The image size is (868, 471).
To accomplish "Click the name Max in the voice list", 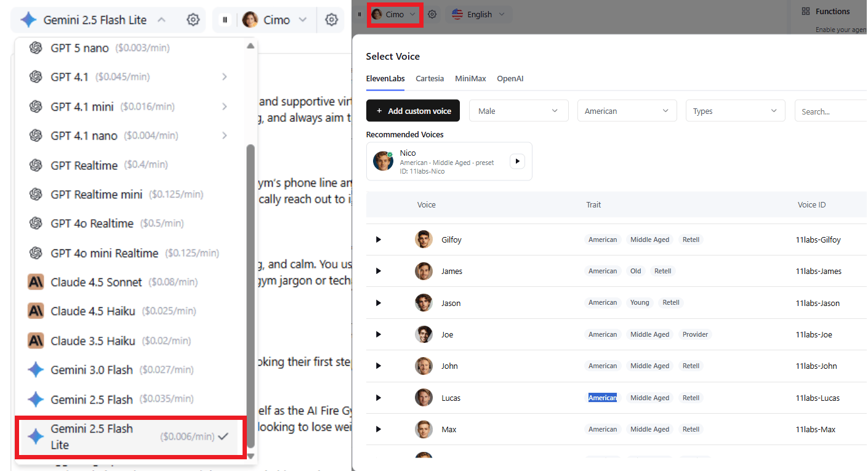I will [x=449, y=429].
